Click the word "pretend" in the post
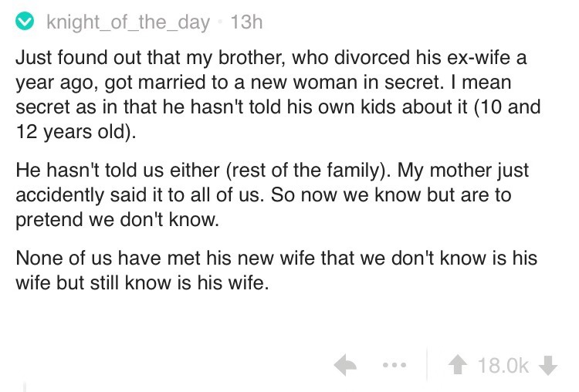Screen dimensions: 579x392 tap(44, 218)
